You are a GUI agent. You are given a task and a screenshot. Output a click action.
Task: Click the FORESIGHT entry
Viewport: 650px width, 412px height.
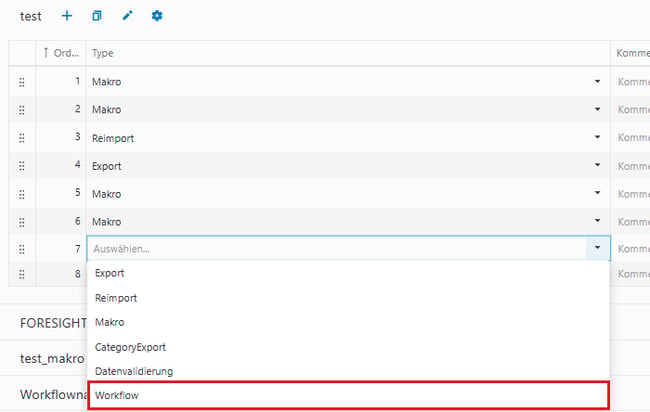(53, 323)
